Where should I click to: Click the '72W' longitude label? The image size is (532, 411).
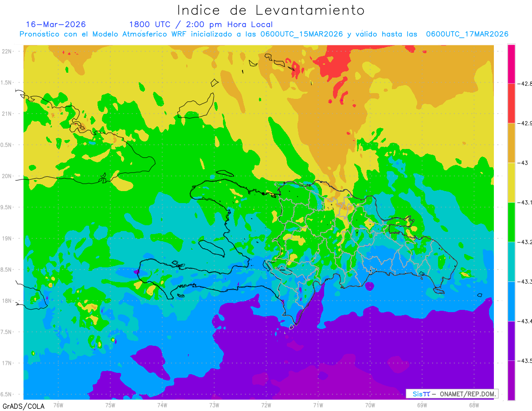click(x=266, y=405)
